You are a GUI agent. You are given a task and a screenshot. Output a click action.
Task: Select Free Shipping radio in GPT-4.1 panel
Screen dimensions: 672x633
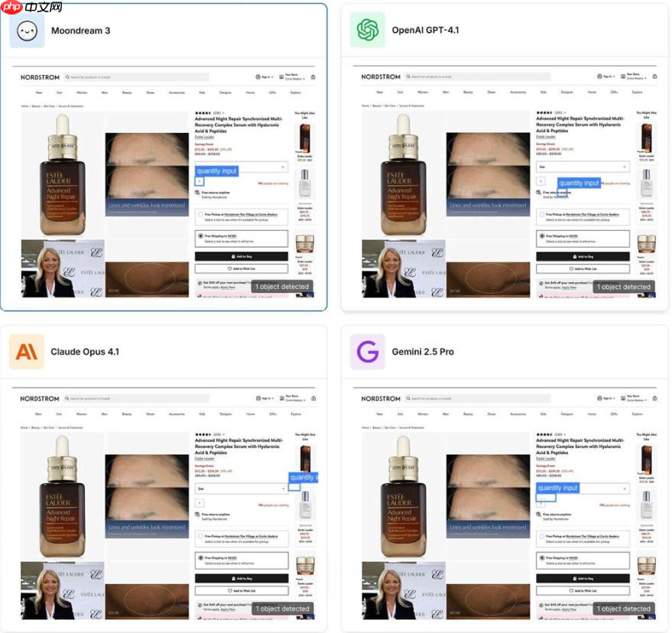click(x=542, y=235)
